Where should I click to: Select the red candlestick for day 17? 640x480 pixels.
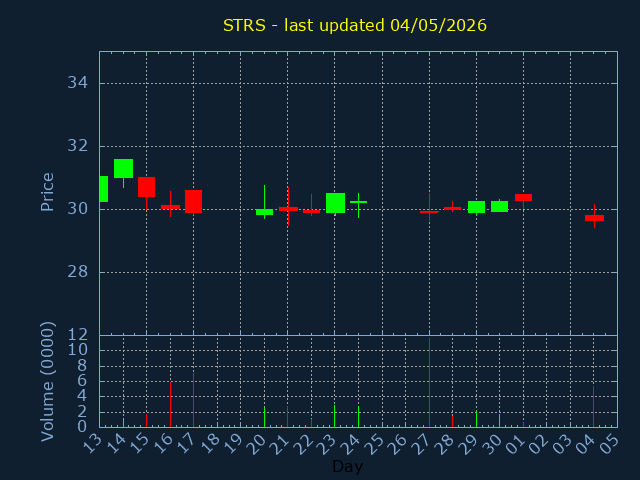click(193, 201)
